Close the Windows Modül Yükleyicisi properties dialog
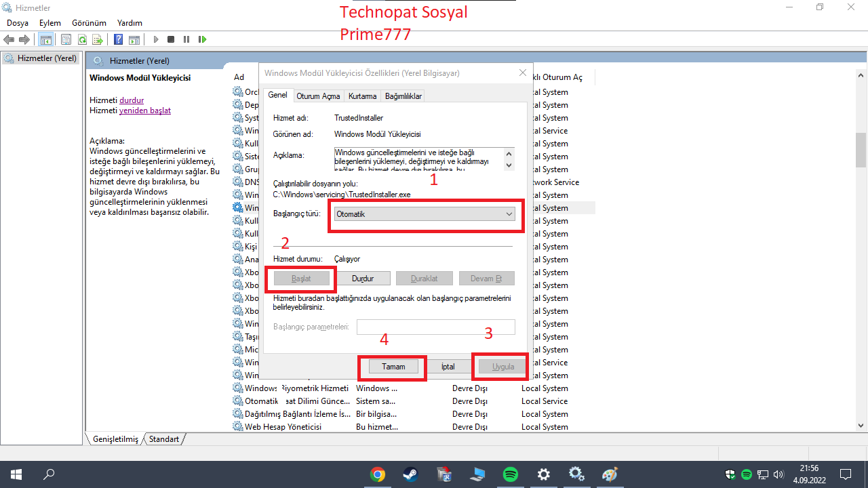This screenshot has width=868, height=488. coord(522,73)
